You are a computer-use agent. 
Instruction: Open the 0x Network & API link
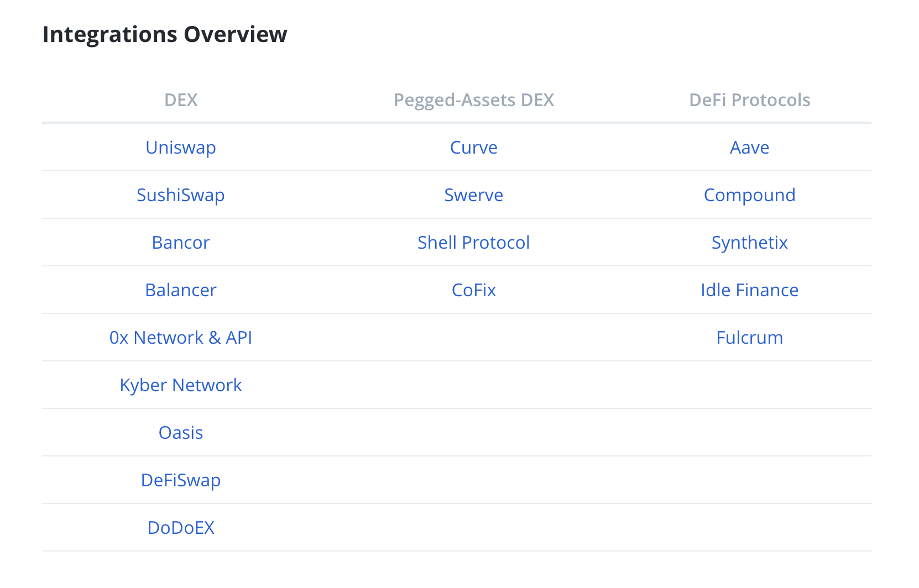coord(181,338)
